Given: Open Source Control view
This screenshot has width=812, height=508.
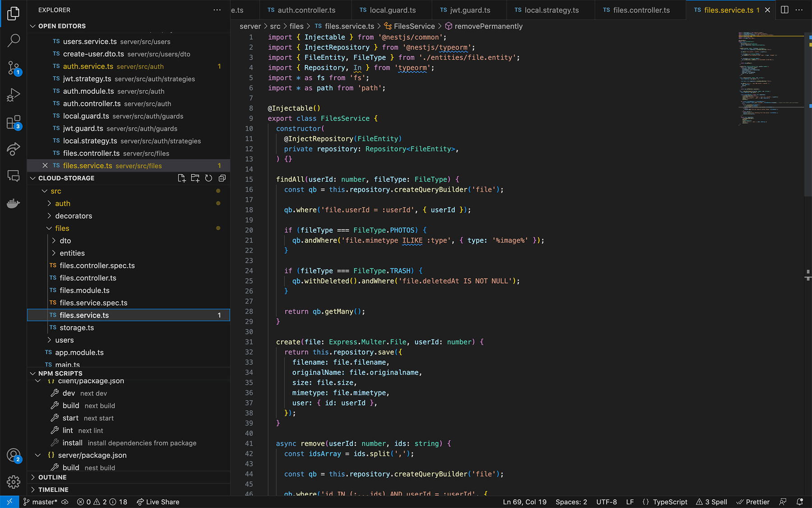Looking at the screenshot, I should (14, 68).
